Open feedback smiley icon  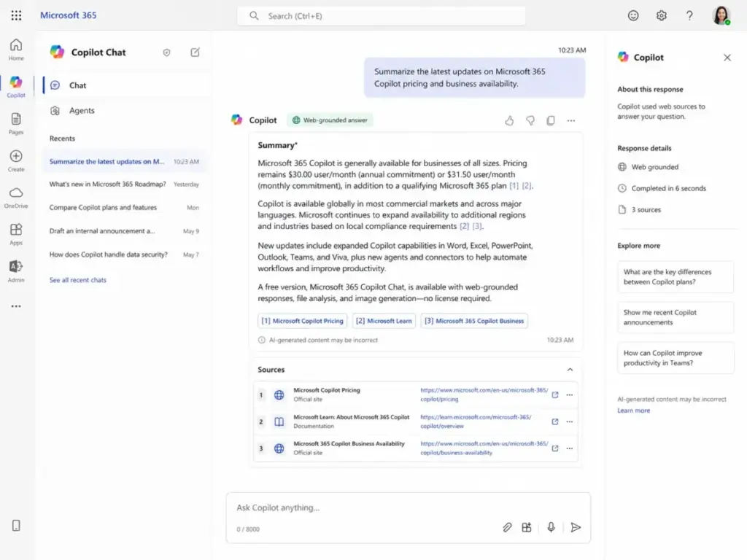click(633, 15)
